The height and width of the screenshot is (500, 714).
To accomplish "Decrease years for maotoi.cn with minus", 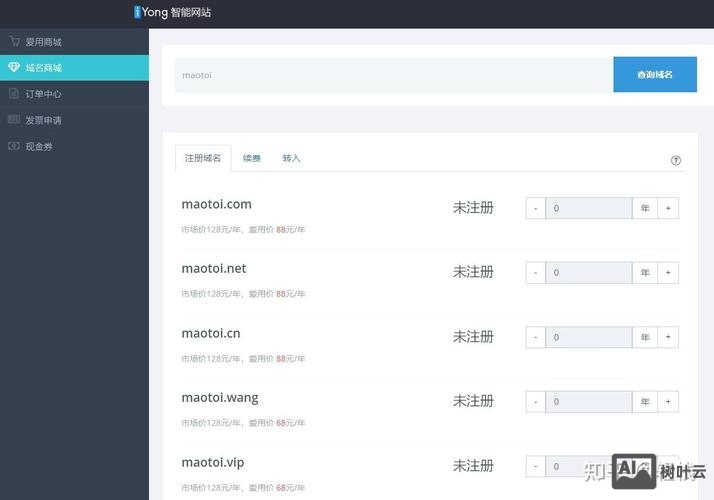I will click(535, 337).
